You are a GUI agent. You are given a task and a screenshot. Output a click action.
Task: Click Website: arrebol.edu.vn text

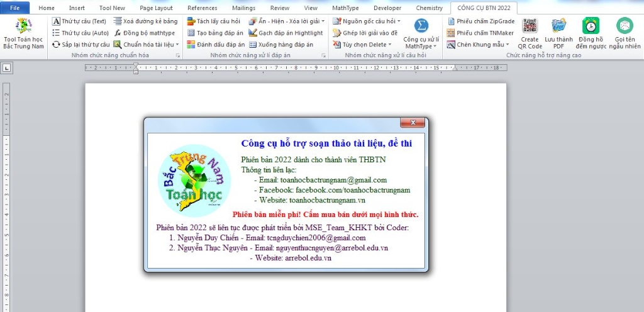tap(293, 259)
